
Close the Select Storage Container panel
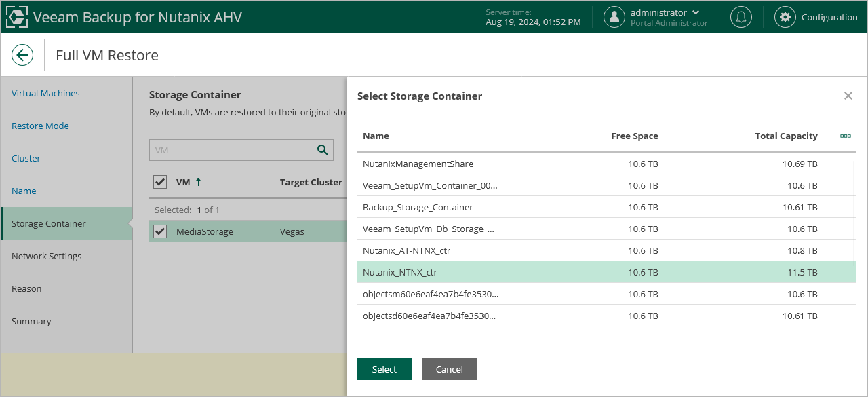[x=848, y=96]
